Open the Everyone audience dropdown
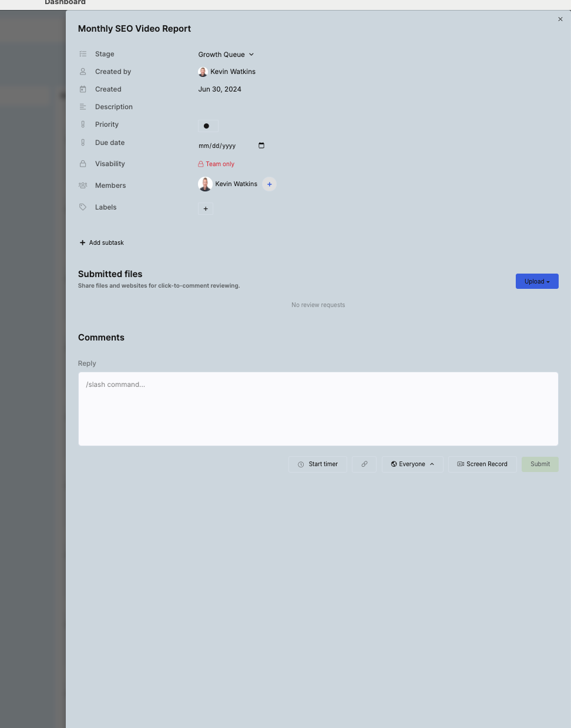 point(412,464)
